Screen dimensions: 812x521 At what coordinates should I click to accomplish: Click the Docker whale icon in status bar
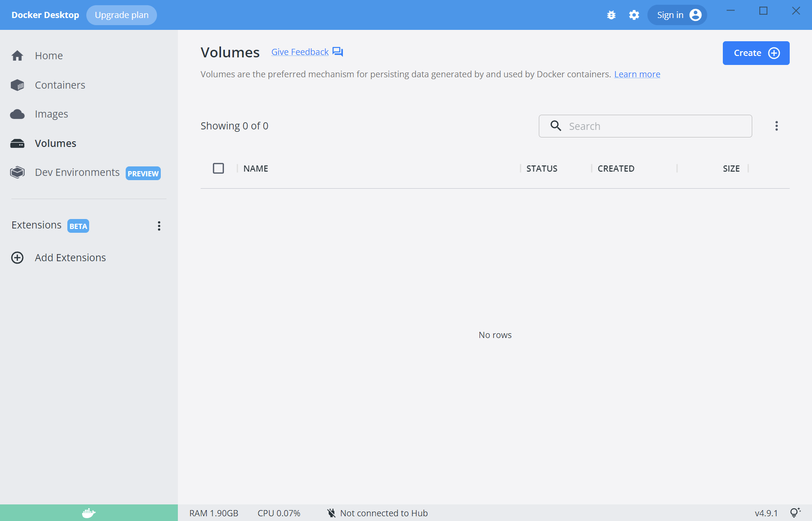89,513
